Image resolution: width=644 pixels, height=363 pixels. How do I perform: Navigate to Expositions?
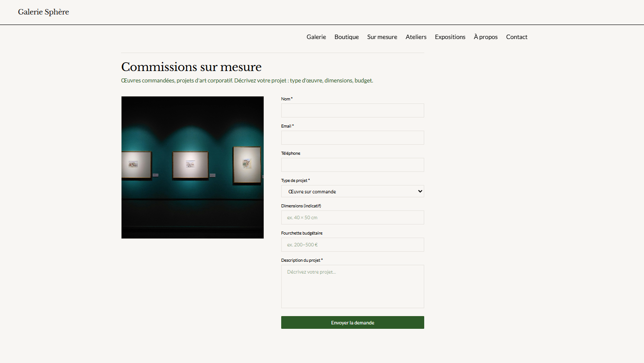[x=450, y=37]
